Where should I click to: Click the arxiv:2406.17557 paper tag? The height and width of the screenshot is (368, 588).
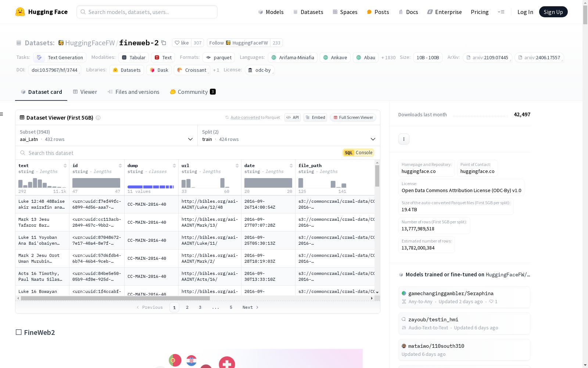pos(539,58)
